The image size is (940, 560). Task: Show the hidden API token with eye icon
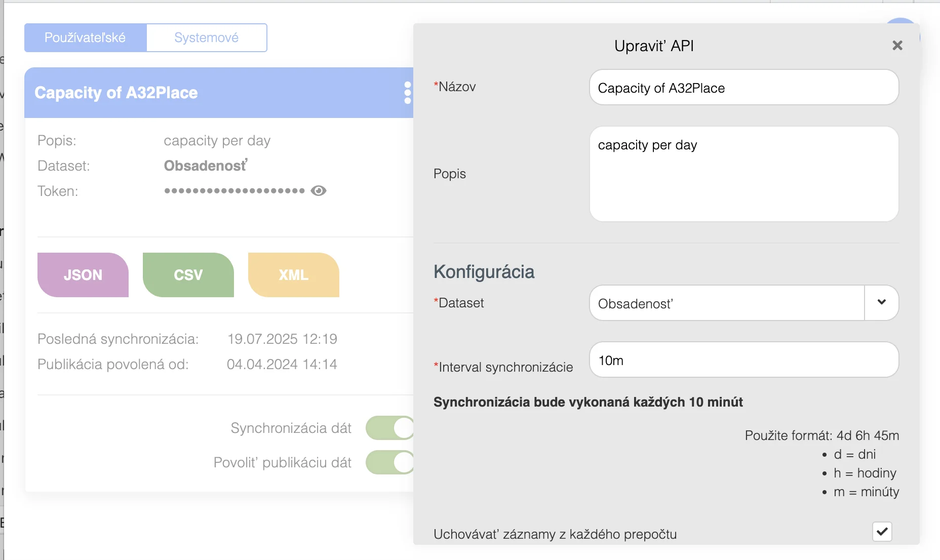click(319, 191)
